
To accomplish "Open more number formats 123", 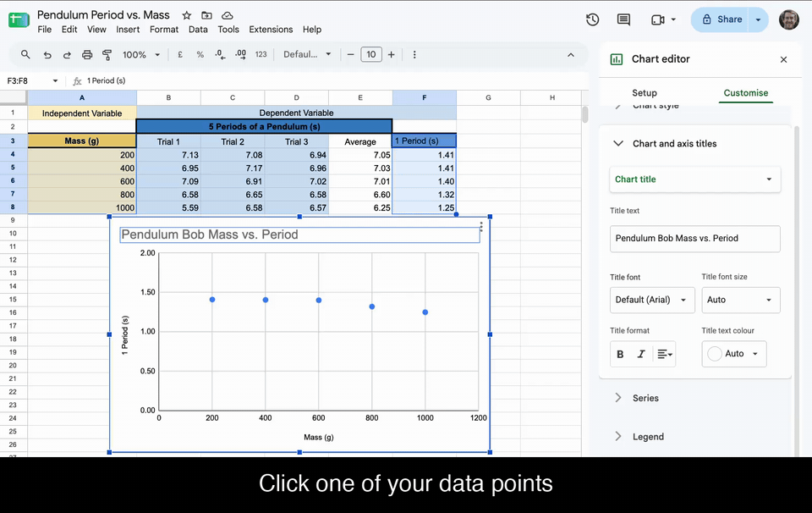I will tap(261, 54).
